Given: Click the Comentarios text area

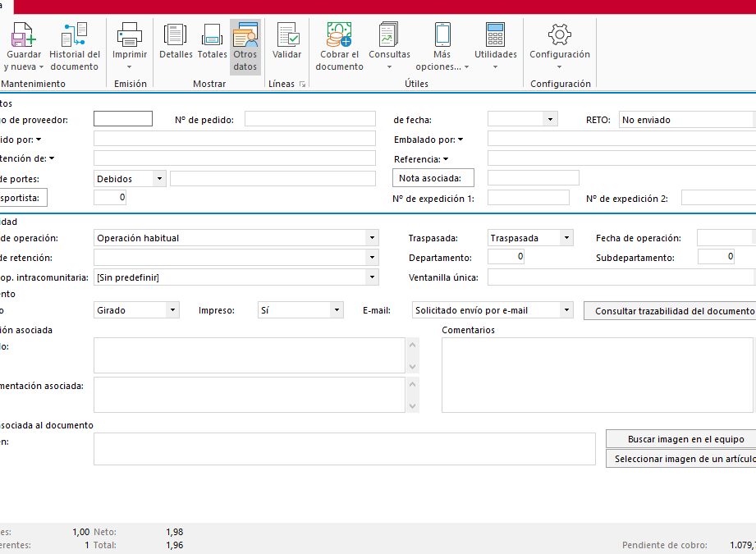Looking at the screenshot, I should [x=597, y=374].
